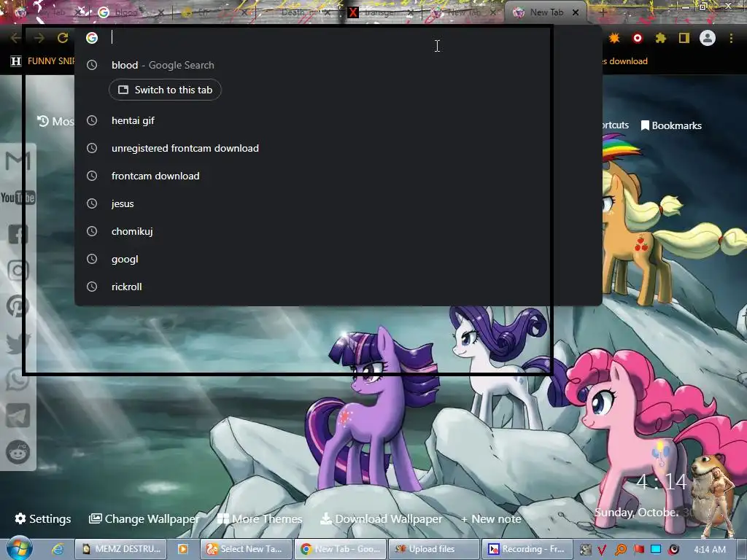Screen dimensions: 747x560
Task: Select the 'blood - Google Search' suggestion
Action: (338, 65)
